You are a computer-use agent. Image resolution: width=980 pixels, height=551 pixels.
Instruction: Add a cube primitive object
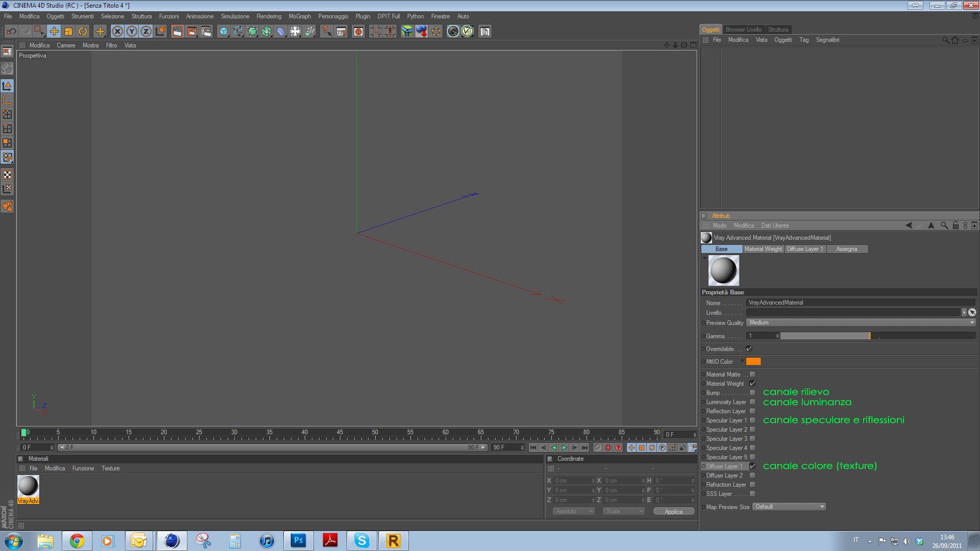[224, 32]
